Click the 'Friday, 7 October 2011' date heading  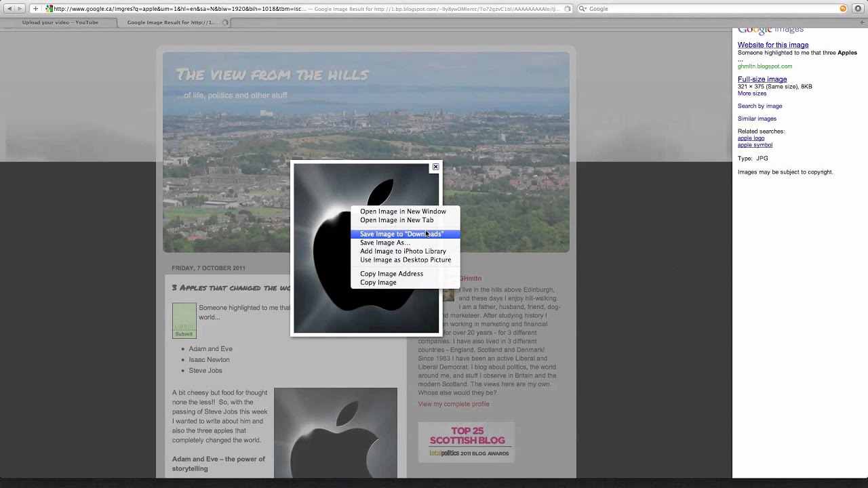point(209,268)
